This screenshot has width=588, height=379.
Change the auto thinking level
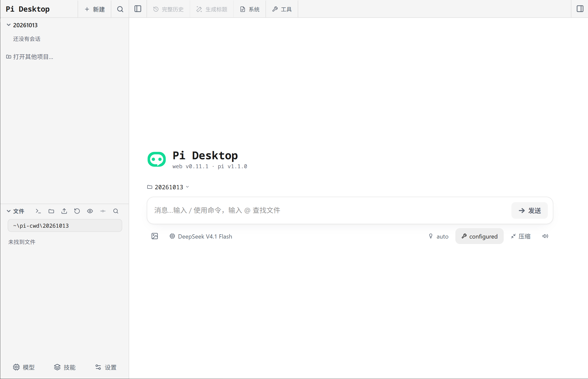(x=439, y=236)
